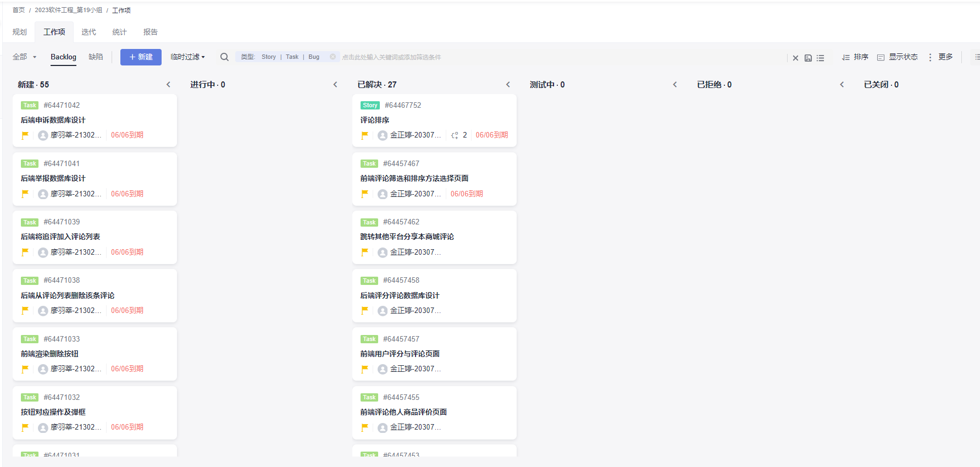Open the 迭代 tab

[88, 32]
